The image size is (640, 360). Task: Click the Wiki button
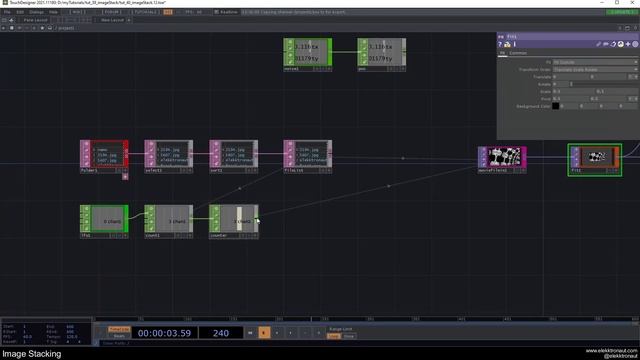click(78, 12)
